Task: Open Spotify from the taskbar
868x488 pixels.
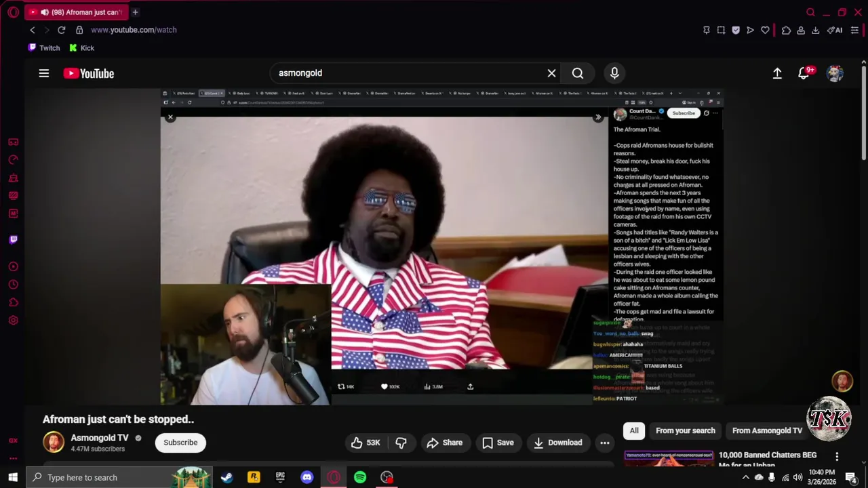Action: (360, 477)
